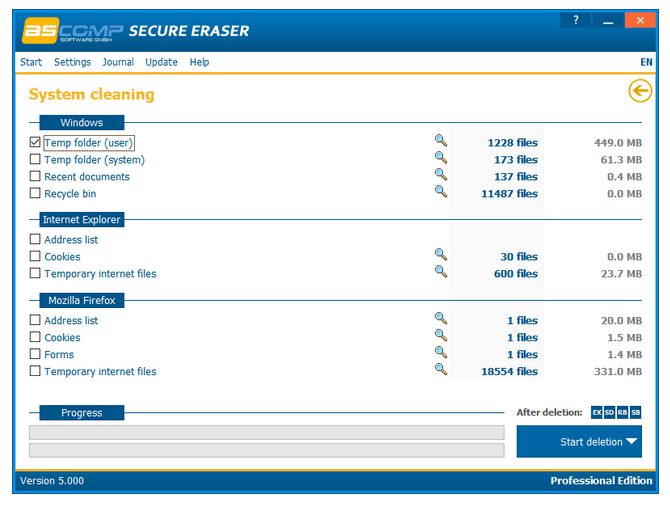Screen dimensions: 670x506
Task: Minimize the Secure Eraser window
Action: (x=608, y=20)
